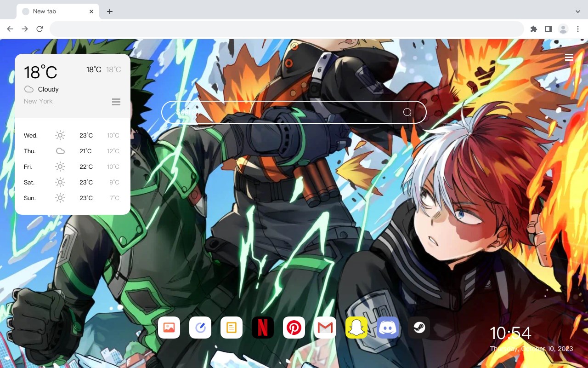Click the magnifier search icon
The image size is (588, 368).
tap(407, 112)
